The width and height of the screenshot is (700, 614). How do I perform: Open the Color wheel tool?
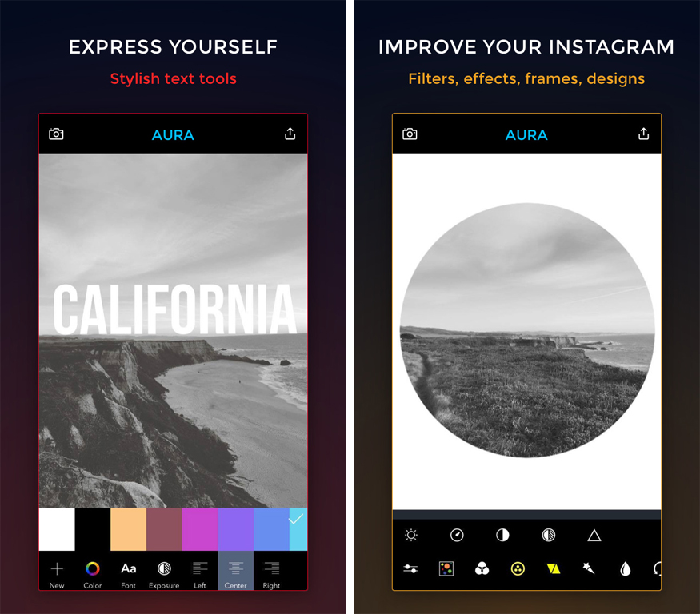tap(93, 575)
